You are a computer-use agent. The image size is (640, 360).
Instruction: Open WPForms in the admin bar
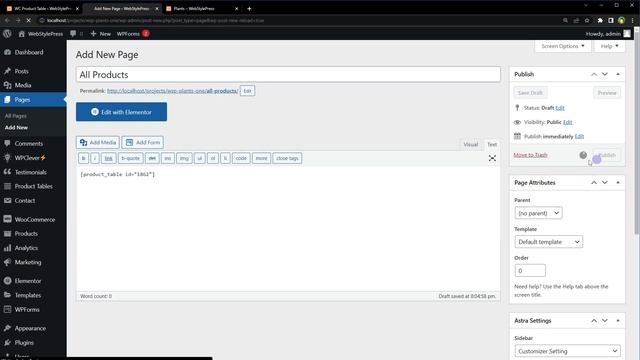(x=133, y=34)
